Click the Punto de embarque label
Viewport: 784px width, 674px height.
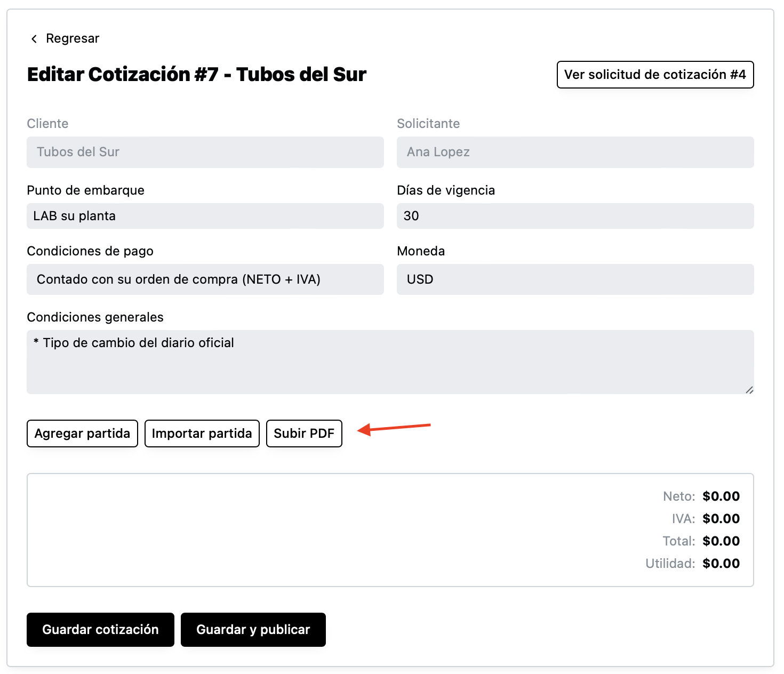click(x=85, y=190)
